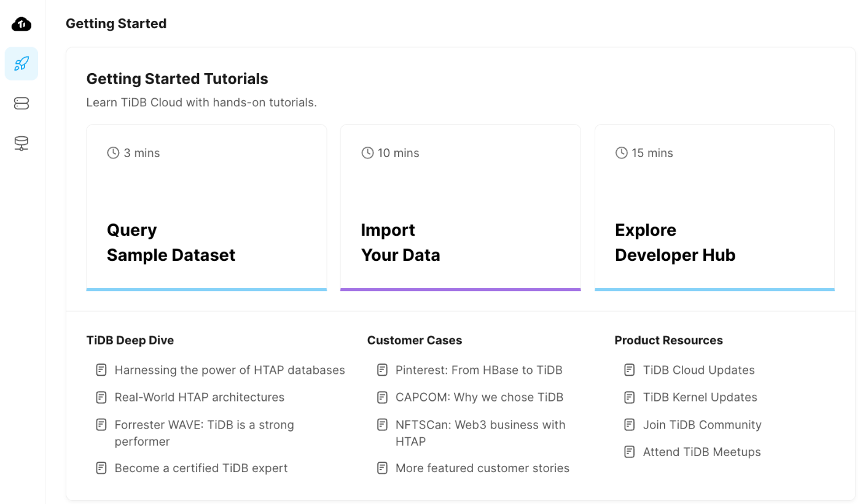Open Join TiDB Community link

[702, 425]
